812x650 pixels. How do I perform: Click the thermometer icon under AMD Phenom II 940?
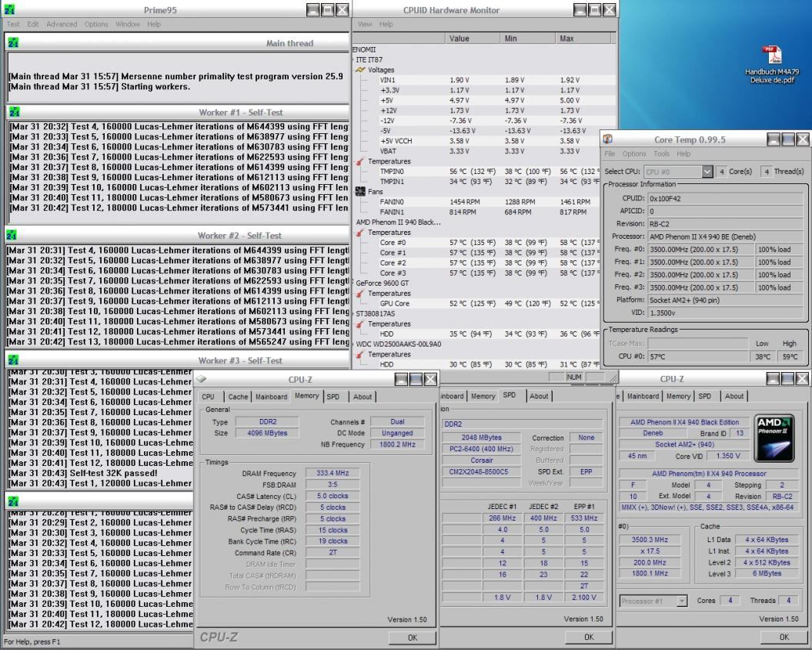tap(360, 233)
